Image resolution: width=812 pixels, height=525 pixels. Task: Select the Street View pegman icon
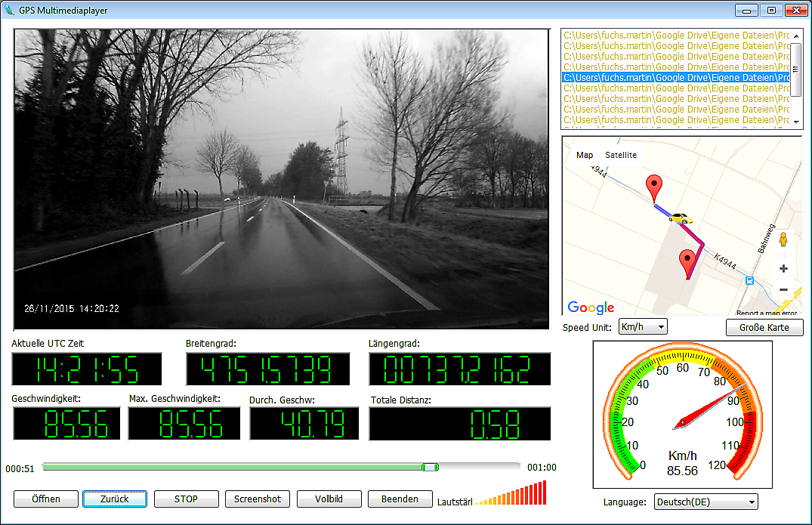click(x=783, y=239)
